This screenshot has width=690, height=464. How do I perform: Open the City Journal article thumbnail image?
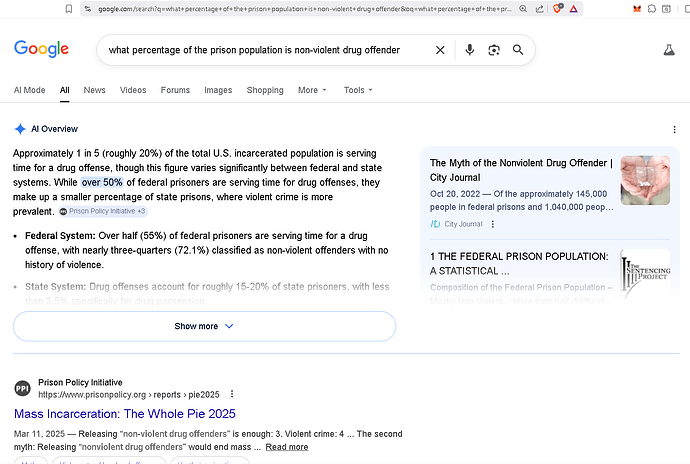point(645,180)
